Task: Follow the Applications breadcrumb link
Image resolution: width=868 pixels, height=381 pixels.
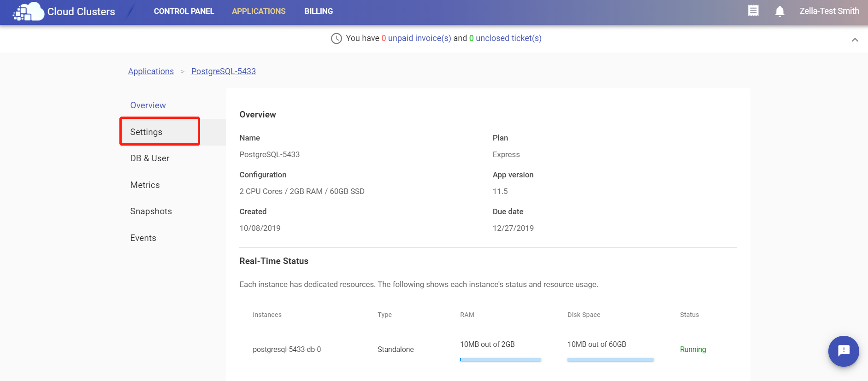Action: click(x=151, y=71)
